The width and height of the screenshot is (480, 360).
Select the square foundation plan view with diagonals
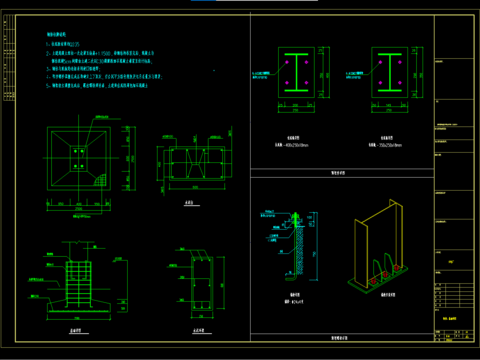point(79,158)
